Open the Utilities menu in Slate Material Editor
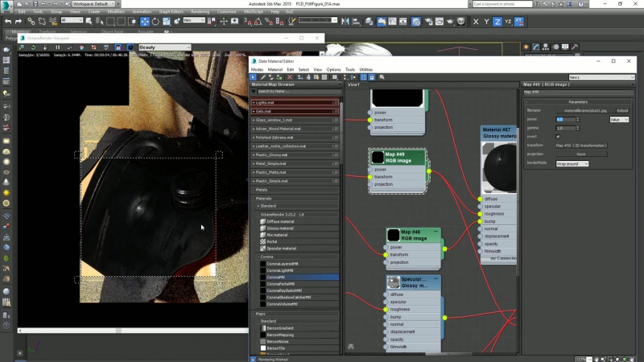The image size is (644, 362). pos(366,70)
